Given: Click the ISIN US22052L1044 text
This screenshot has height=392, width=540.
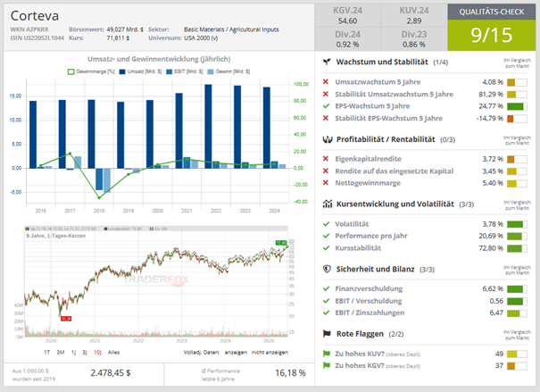Looking at the screenshot, I should 37,38.
